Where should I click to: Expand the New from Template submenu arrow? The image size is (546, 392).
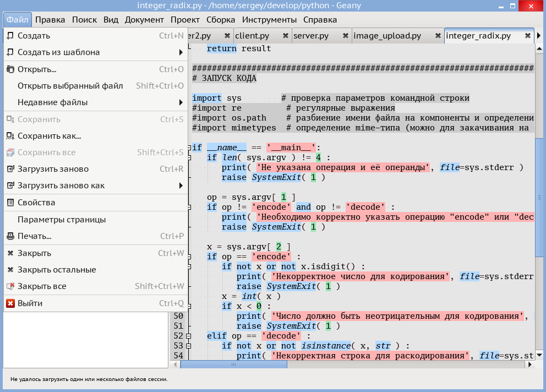coord(181,52)
